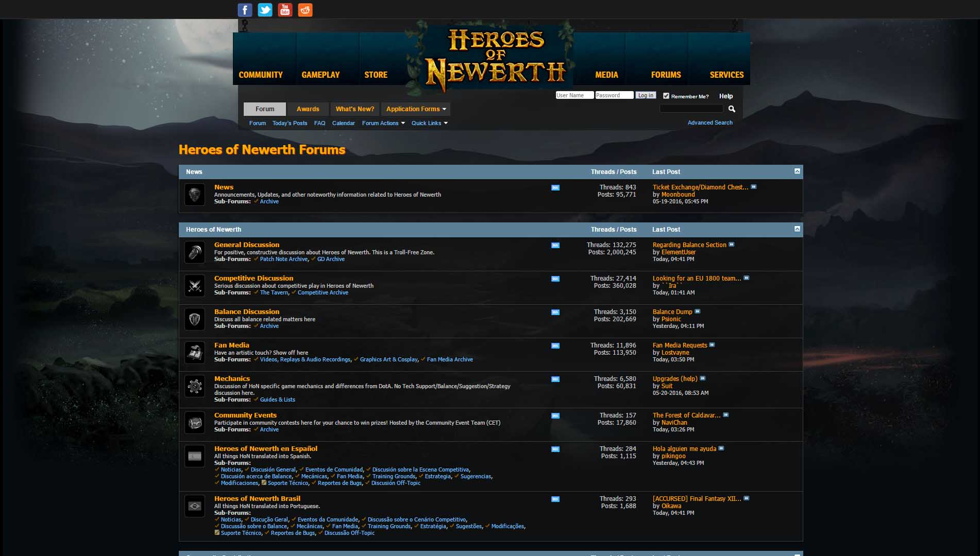Open the Guides & Lists sub-forum
980x556 pixels.
tap(277, 399)
